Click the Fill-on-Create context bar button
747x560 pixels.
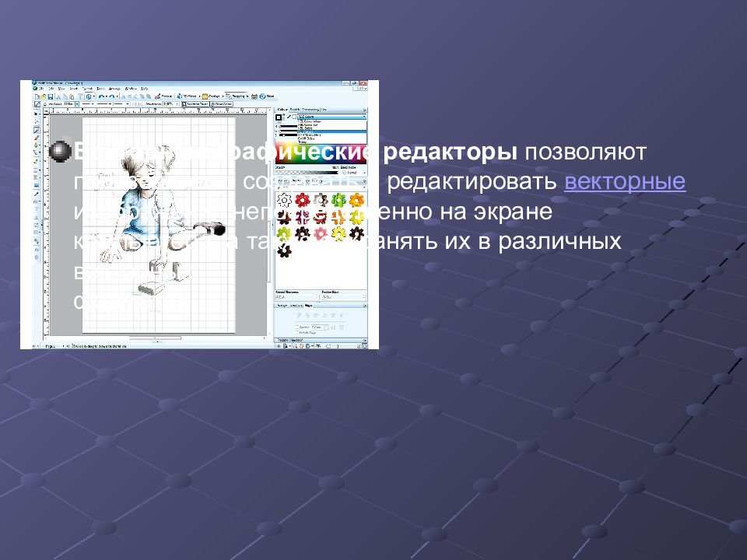[x=222, y=103]
